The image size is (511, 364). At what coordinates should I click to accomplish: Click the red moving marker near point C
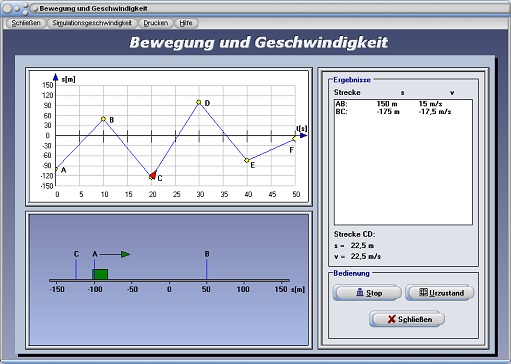pyautogui.click(x=153, y=175)
